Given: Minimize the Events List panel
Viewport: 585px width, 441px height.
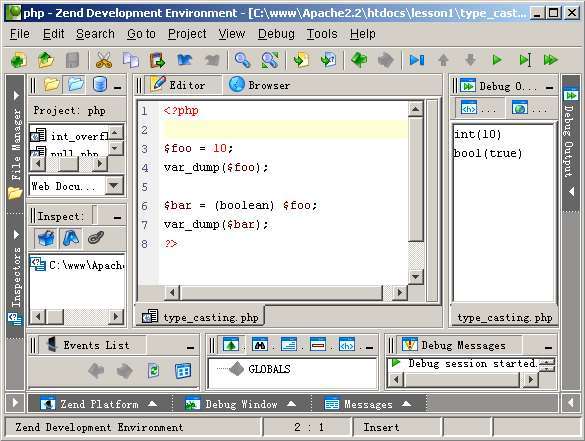Looking at the screenshot, I should click(190, 347).
